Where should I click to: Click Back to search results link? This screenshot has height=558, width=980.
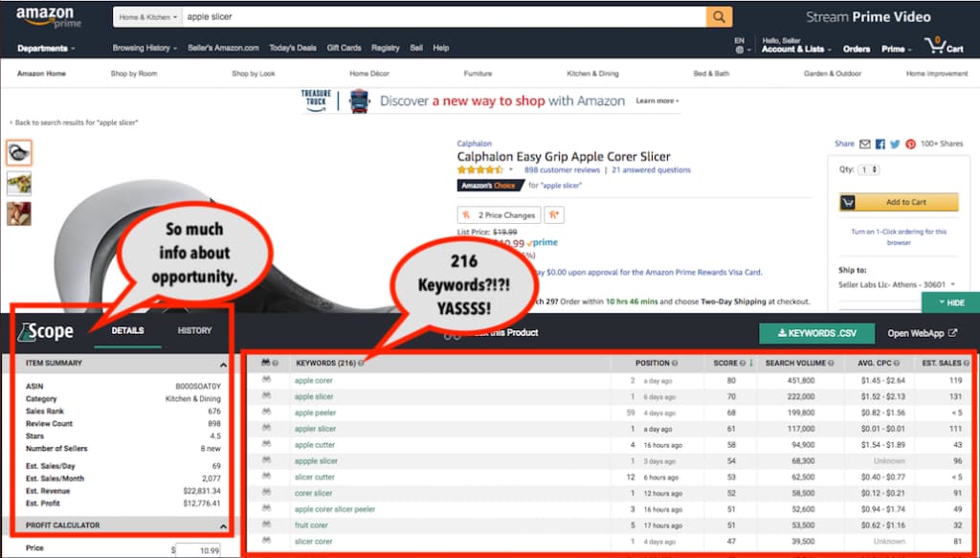73,123
